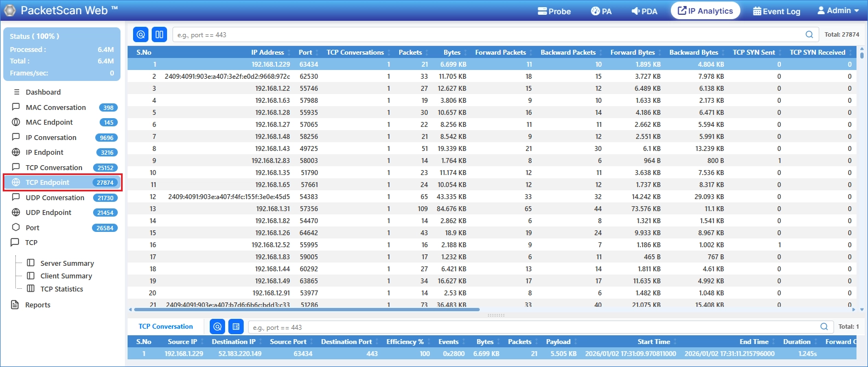
Task: Click the TCP Statistics columns icon
Action: coord(31,289)
